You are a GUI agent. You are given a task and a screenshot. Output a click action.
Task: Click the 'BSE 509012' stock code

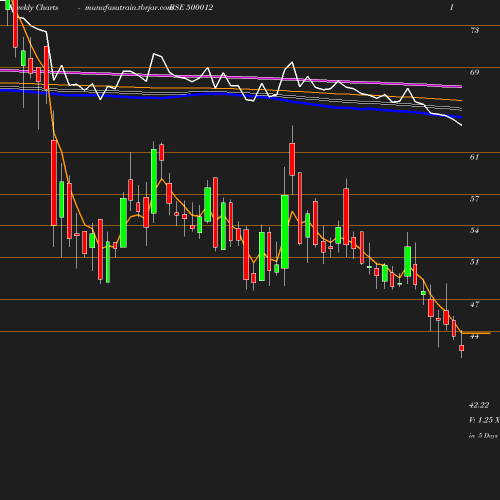[192, 8]
